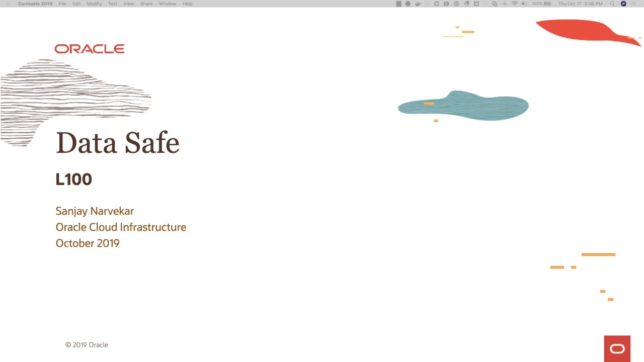Click the Siri icon in menu bar

[x=623, y=4]
